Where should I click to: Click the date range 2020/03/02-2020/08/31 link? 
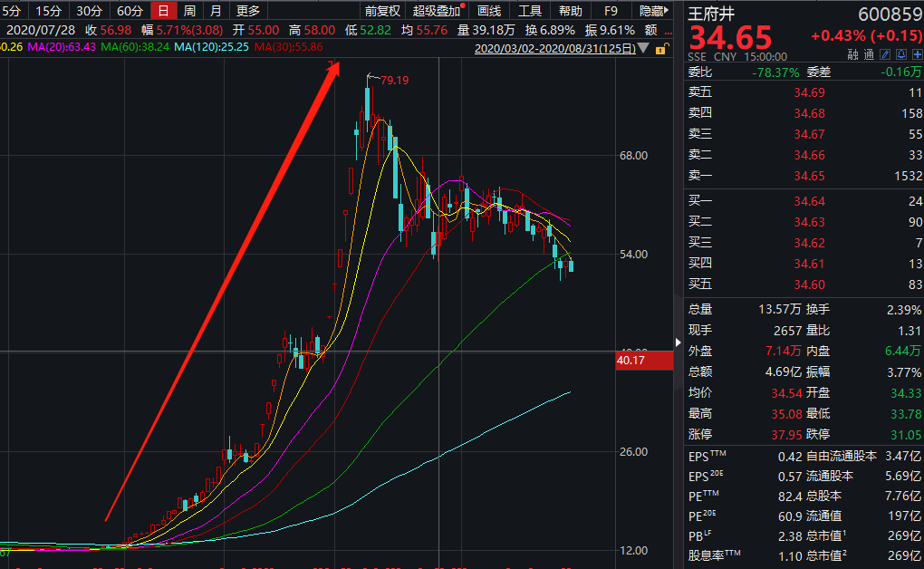[x=555, y=48]
